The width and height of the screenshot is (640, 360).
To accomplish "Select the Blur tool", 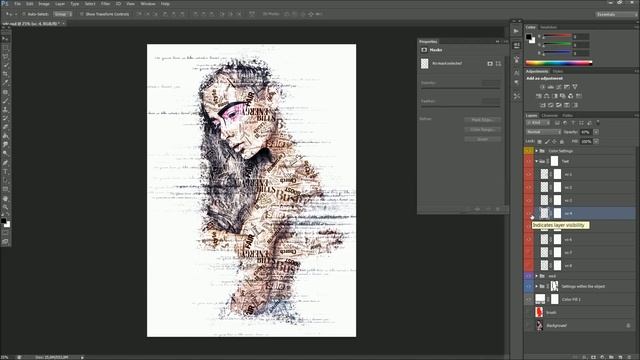I will (x=5, y=145).
